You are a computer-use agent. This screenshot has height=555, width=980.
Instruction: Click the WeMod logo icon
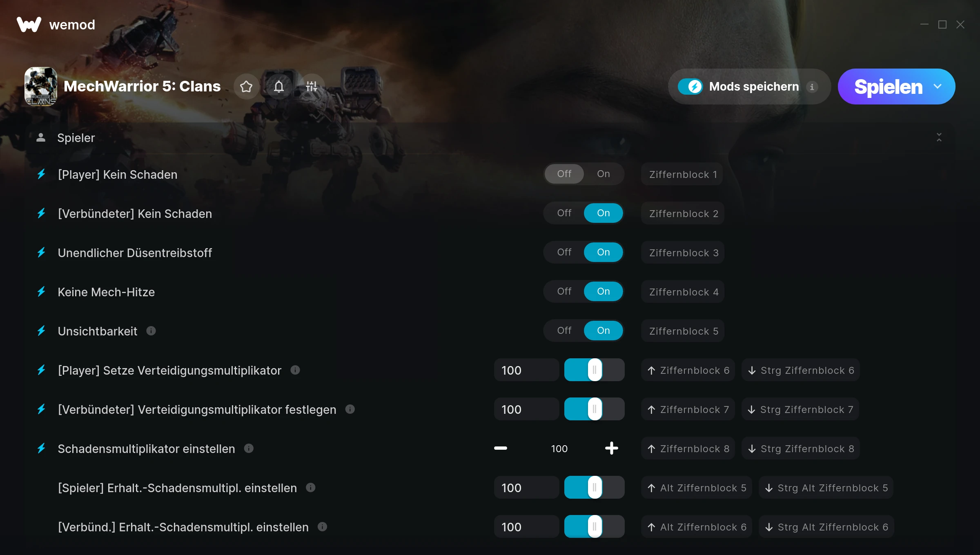point(29,24)
